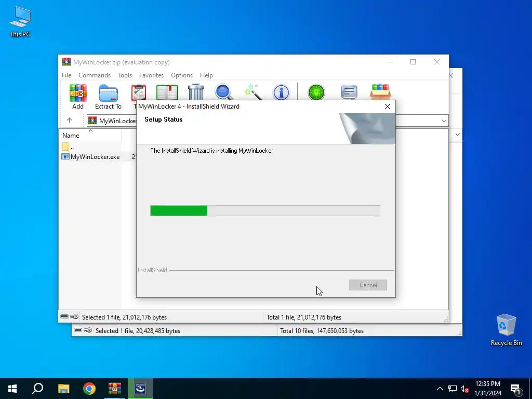
Task: Open the Tools menu
Action: (125, 75)
